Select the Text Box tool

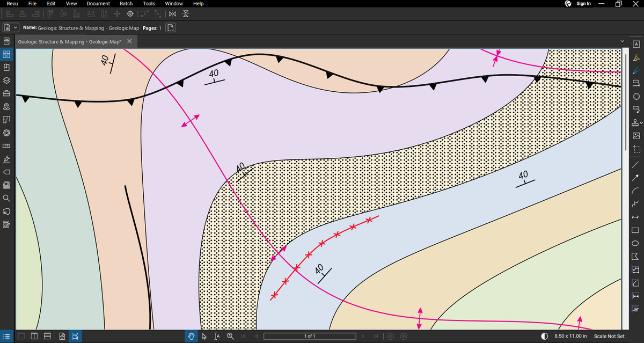point(636,43)
